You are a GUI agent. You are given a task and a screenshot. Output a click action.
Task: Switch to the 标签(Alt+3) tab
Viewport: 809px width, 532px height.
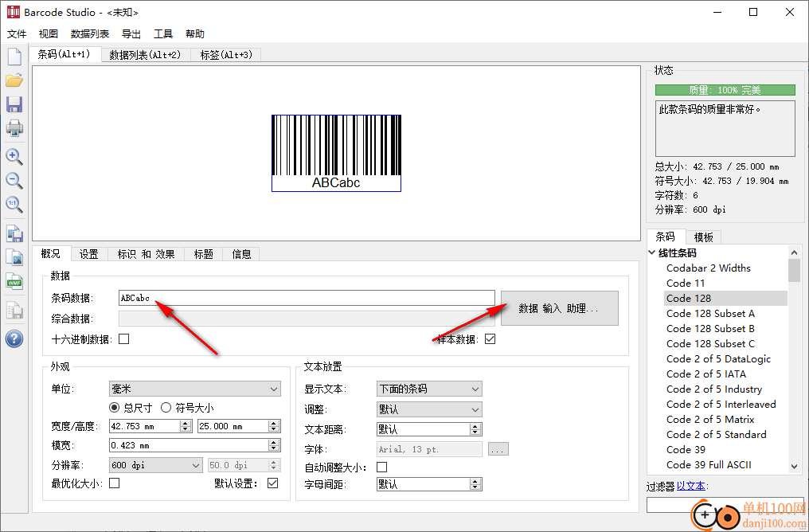coord(226,55)
